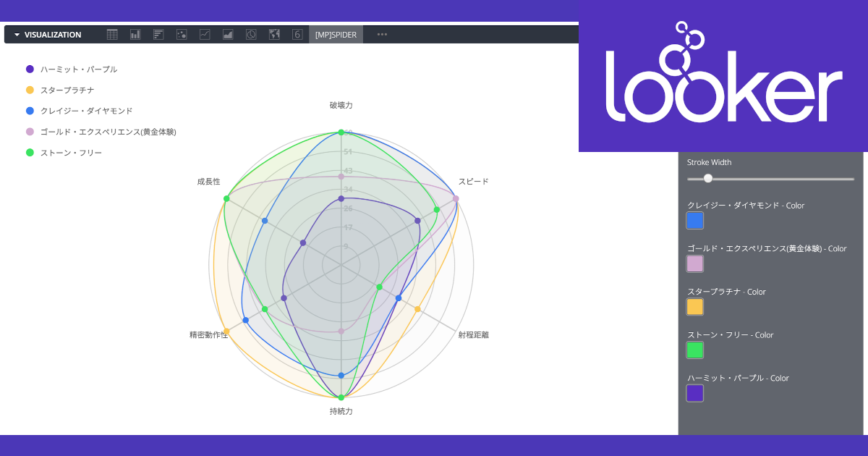Toggle クレイジー・ダイヤモンド series in legend
This screenshot has width=868, height=456.
tap(79, 111)
